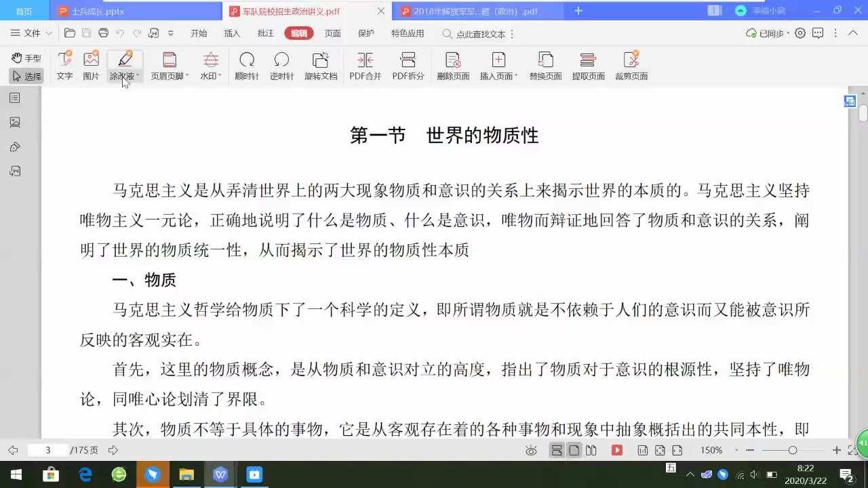This screenshot has height=488, width=868.
Task: Click the print icon in quick toolbar
Action: [x=103, y=33]
